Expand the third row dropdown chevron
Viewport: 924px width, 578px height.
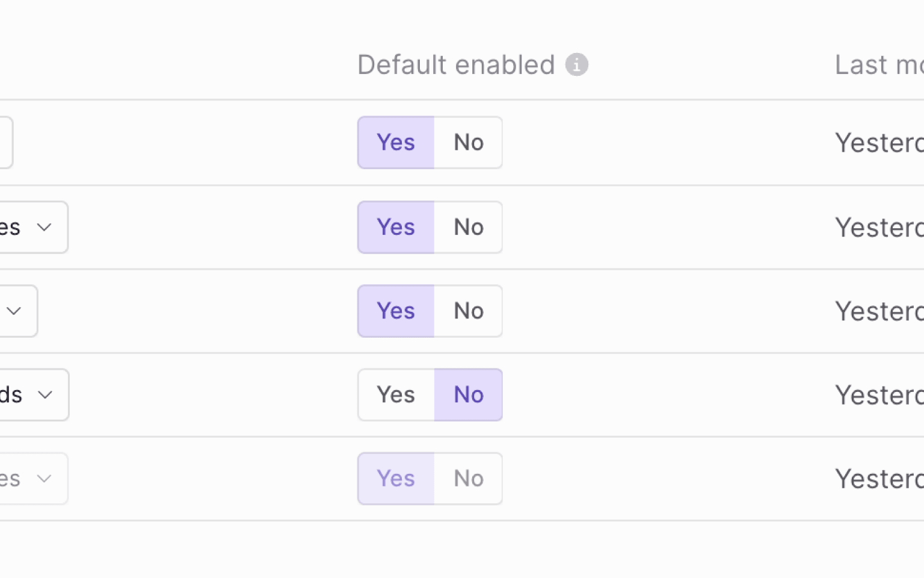[14, 311]
